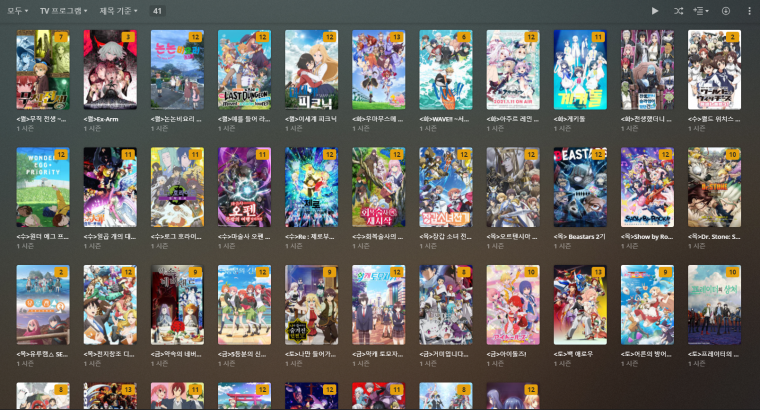Open the 5등분의 신부 poster
760x410 pixels.
244,305
